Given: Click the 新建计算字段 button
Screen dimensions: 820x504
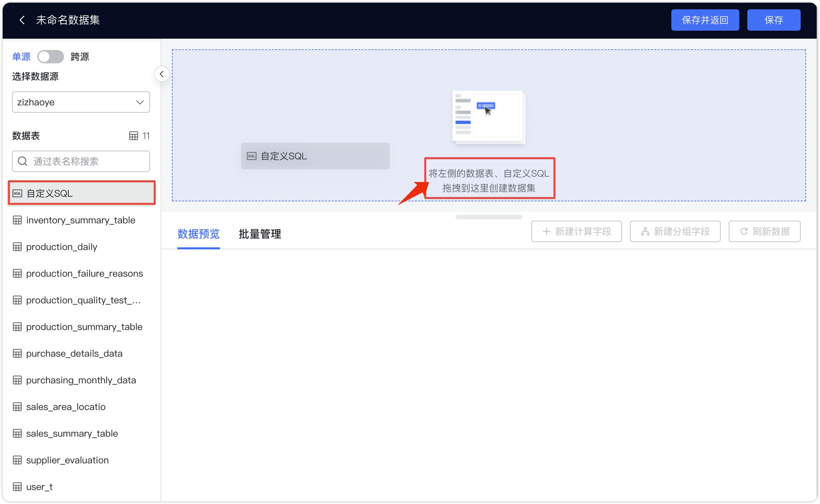Looking at the screenshot, I should (x=576, y=231).
